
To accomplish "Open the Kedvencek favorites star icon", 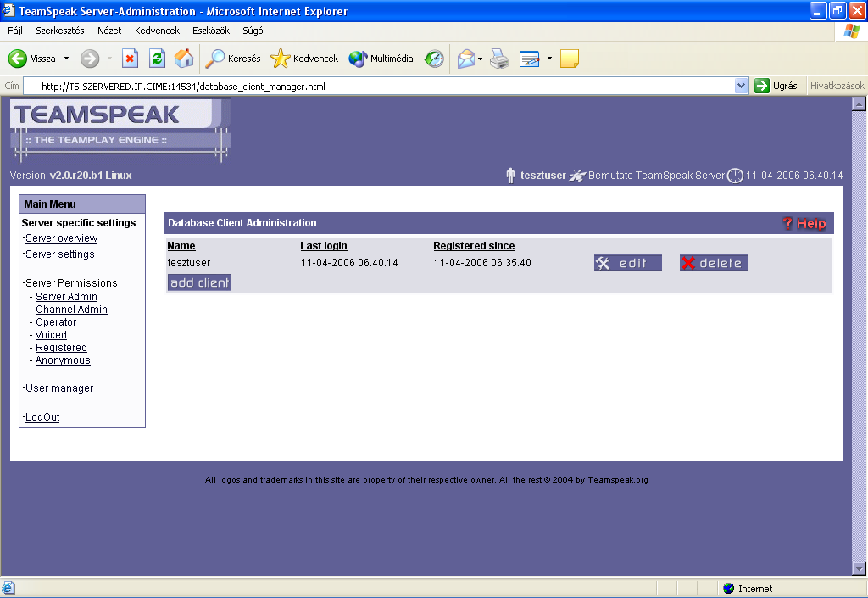I will tap(280, 59).
